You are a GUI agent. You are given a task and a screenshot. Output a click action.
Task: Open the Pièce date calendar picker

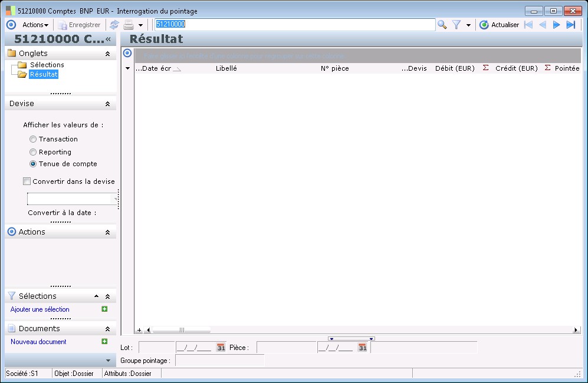point(362,348)
